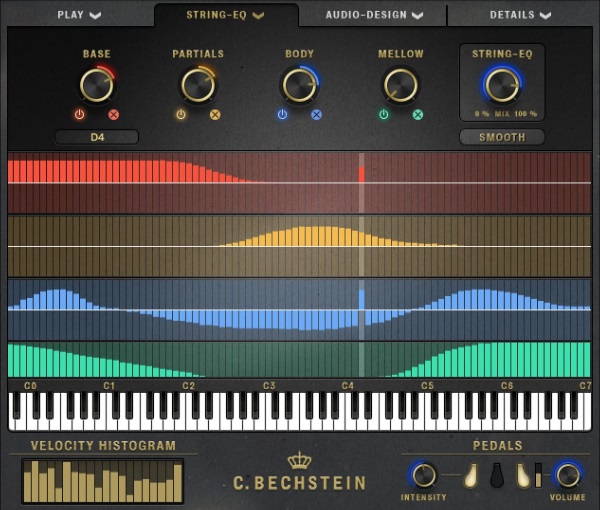
Task: Expand the Play menu chevron
Action: click(x=95, y=15)
